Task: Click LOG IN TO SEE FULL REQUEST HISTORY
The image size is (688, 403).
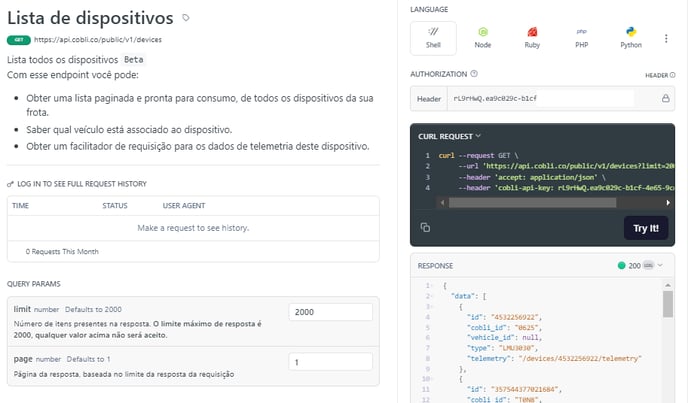Action: click(x=82, y=184)
